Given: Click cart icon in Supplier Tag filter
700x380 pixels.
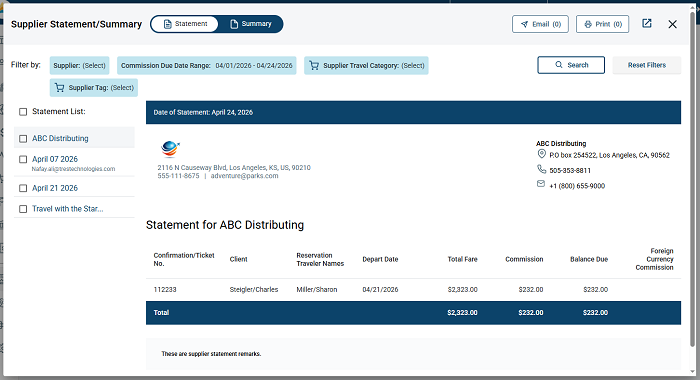Looking at the screenshot, I should tap(59, 88).
